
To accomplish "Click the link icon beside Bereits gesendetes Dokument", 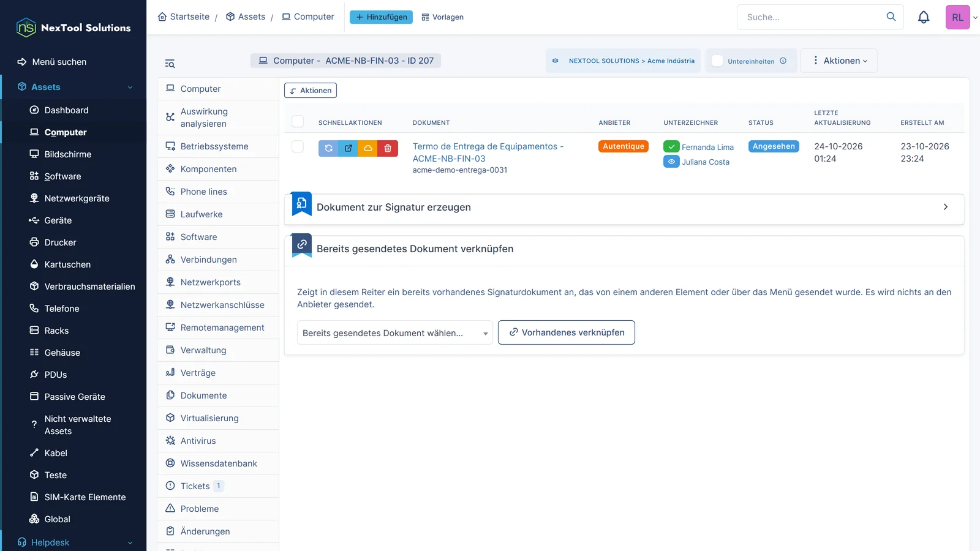I will pos(301,246).
